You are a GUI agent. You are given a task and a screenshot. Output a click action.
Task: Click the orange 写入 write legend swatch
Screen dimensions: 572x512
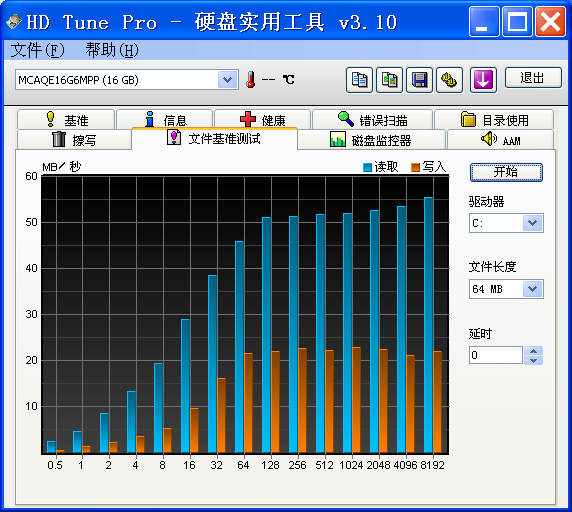[x=415, y=167]
